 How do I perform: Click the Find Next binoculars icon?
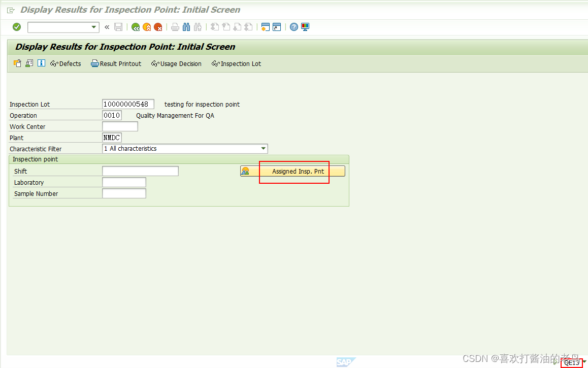coord(198,27)
